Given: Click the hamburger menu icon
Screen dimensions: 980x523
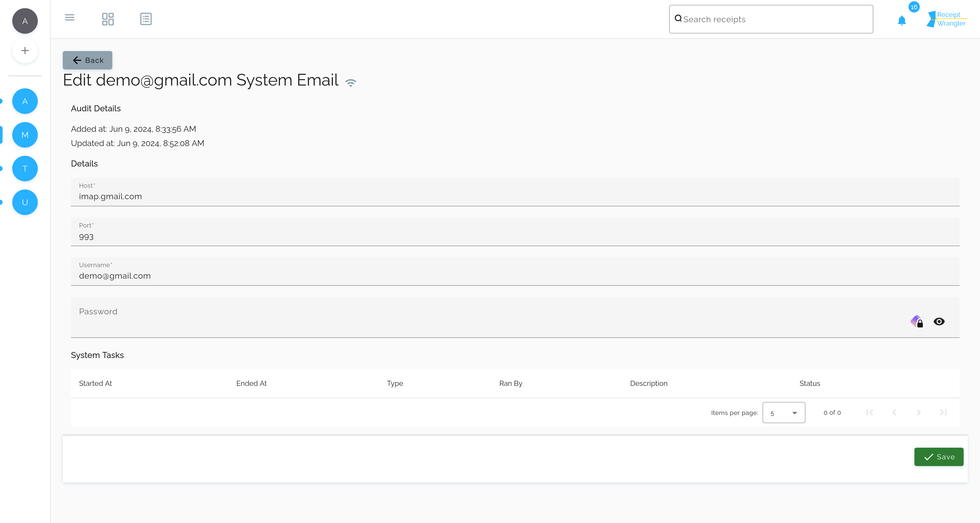Looking at the screenshot, I should click(69, 18).
